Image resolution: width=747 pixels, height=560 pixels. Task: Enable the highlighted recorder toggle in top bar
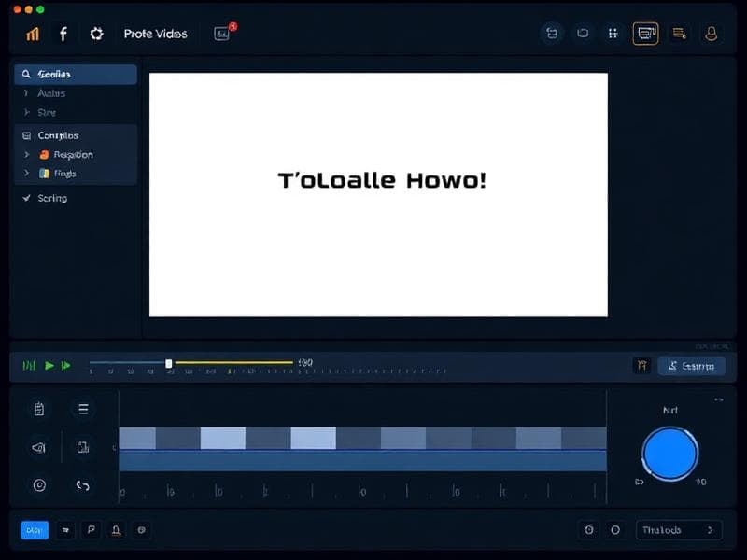pos(646,33)
